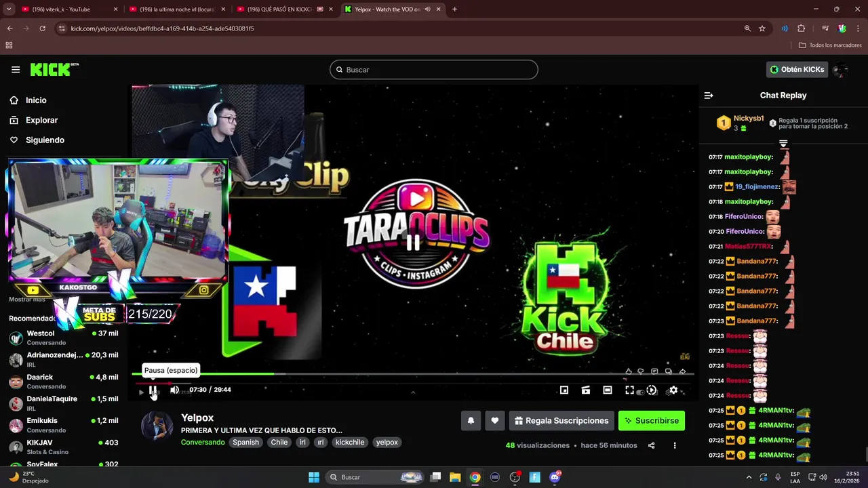Switch to 'la ultima noche irl' tab
The image size is (868, 488).
tap(176, 9)
